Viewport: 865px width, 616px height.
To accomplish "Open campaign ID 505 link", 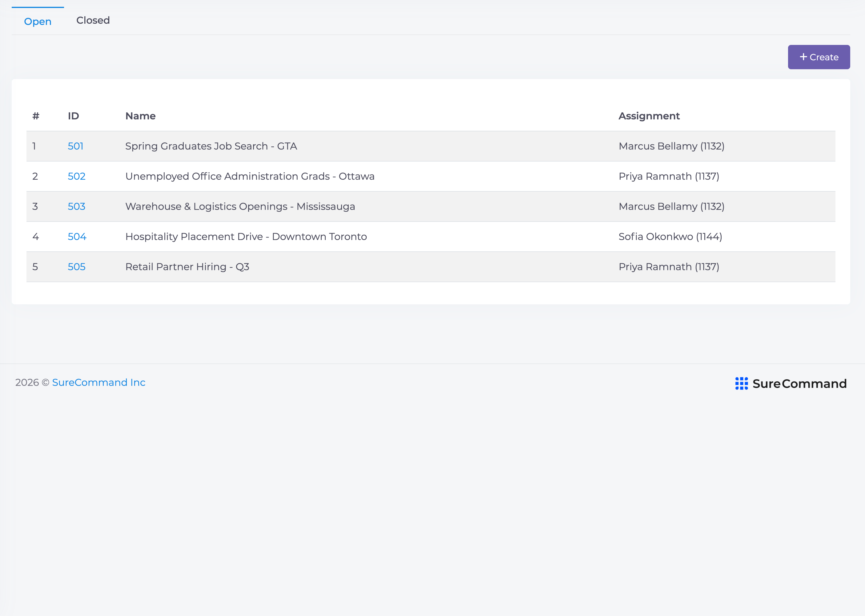I will (77, 267).
